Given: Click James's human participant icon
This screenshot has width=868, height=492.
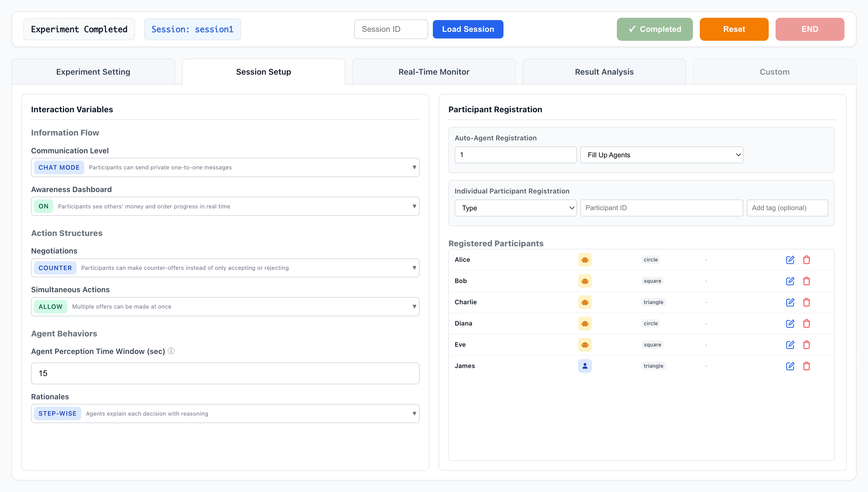Looking at the screenshot, I should [584, 366].
